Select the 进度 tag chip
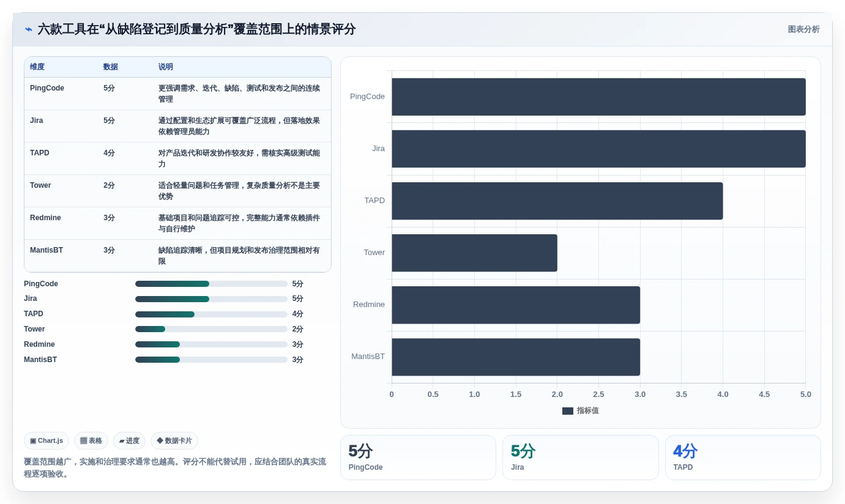The image size is (845, 504). 129,440
